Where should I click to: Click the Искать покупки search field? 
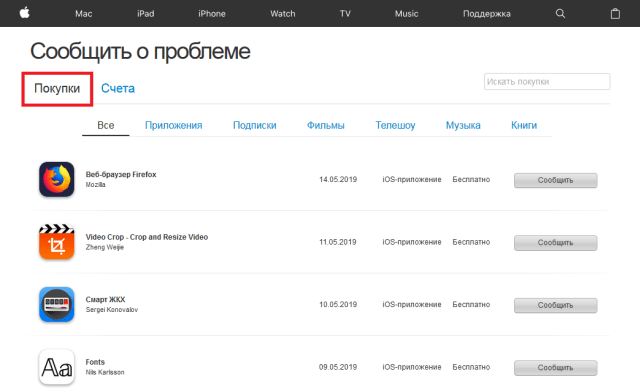(x=547, y=82)
